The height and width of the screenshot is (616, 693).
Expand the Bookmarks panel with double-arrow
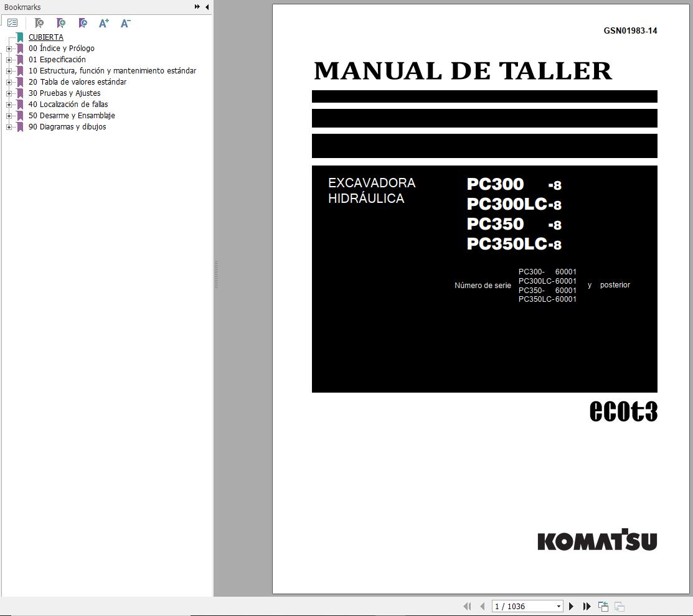point(197,7)
